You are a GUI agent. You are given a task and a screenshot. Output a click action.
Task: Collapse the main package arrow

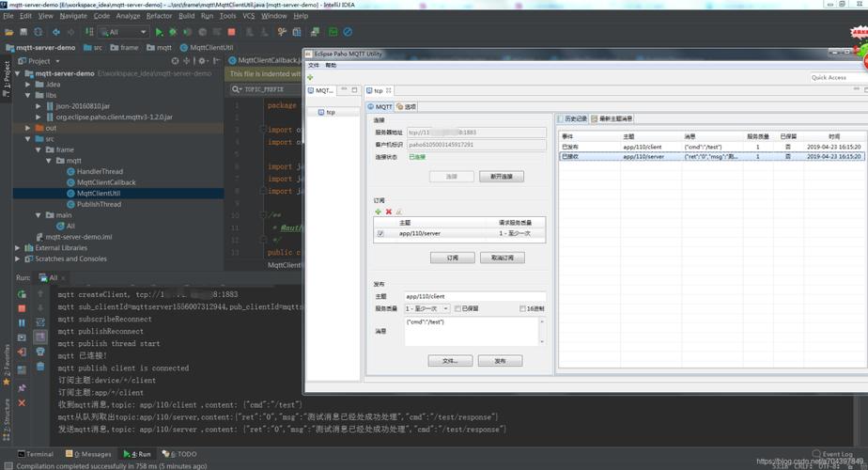[39, 215]
